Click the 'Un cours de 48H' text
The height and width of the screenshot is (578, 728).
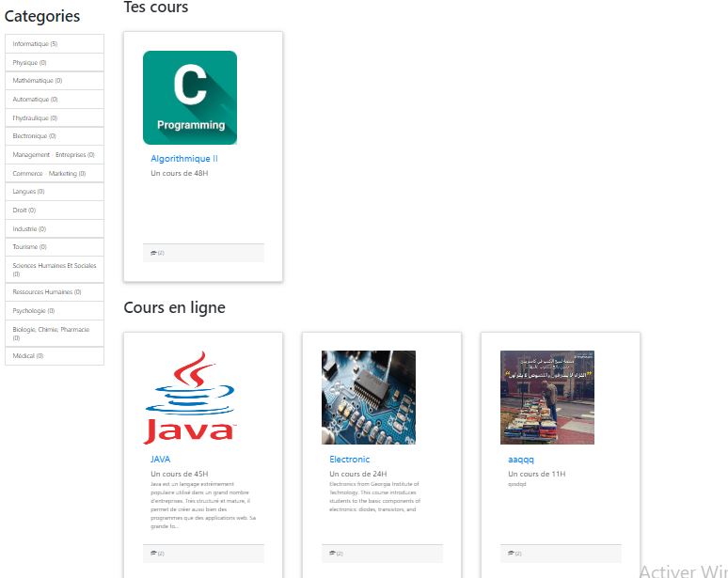pyautogui.click(x=180, y=173)
